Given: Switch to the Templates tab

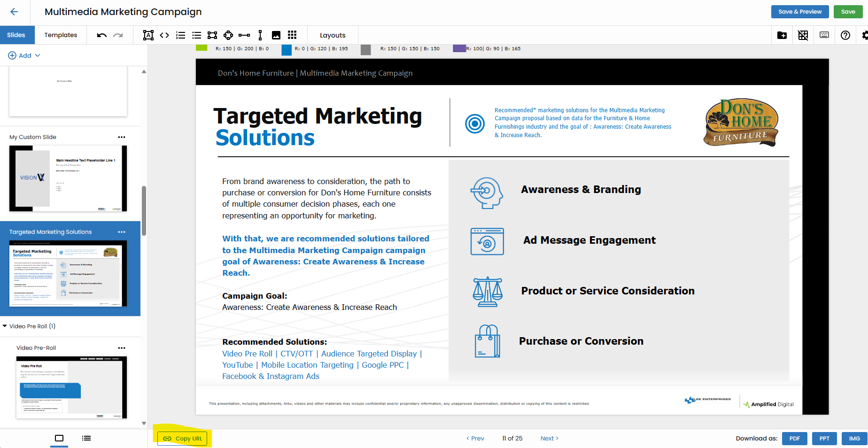Looking at the screenshot, I should point(61,35).
